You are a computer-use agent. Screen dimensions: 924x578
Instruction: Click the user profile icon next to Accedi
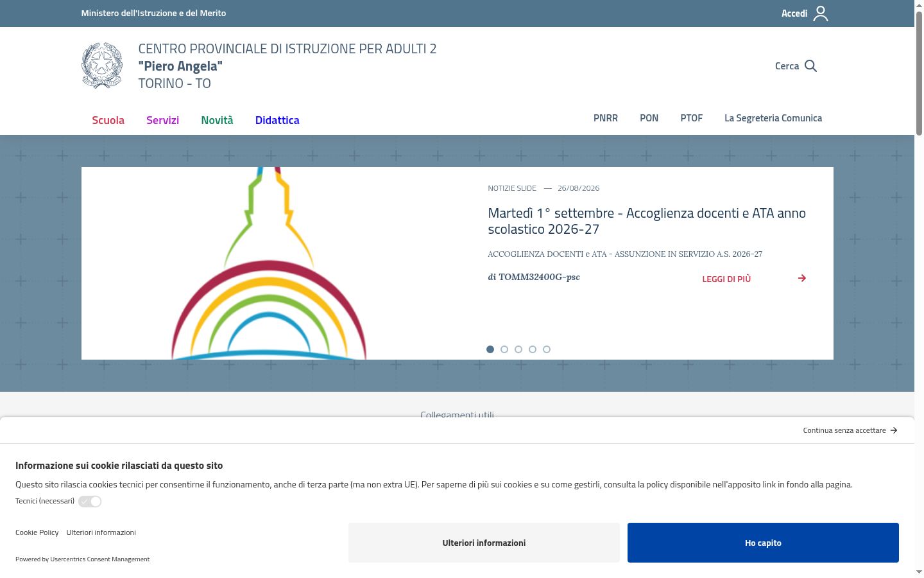click(821, 13)
